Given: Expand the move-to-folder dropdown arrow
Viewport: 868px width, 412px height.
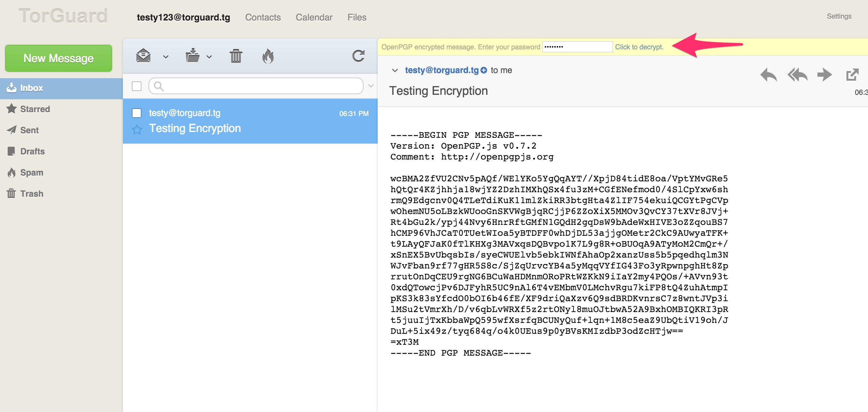Looking at the screenshot, I should click(209, 57).
